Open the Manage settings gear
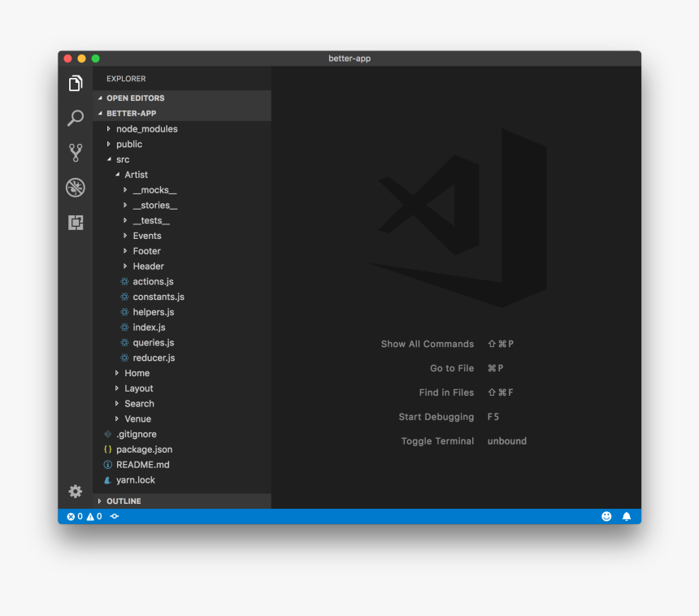 [75, 492]
